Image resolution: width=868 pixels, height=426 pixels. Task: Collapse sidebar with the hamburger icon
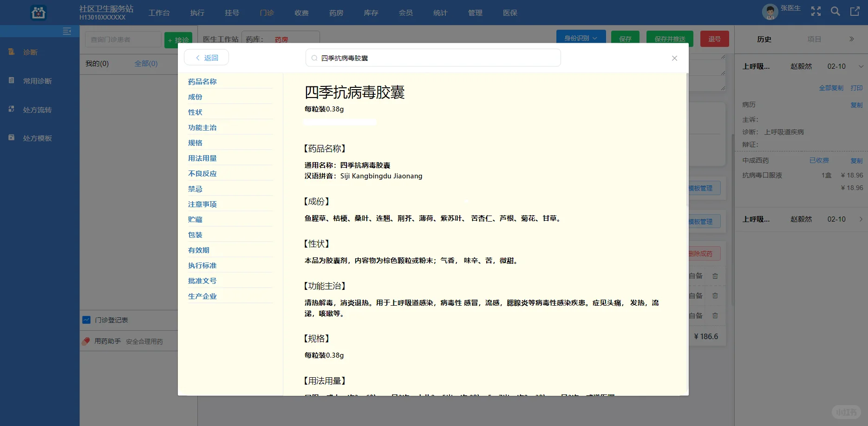point(67,31)
